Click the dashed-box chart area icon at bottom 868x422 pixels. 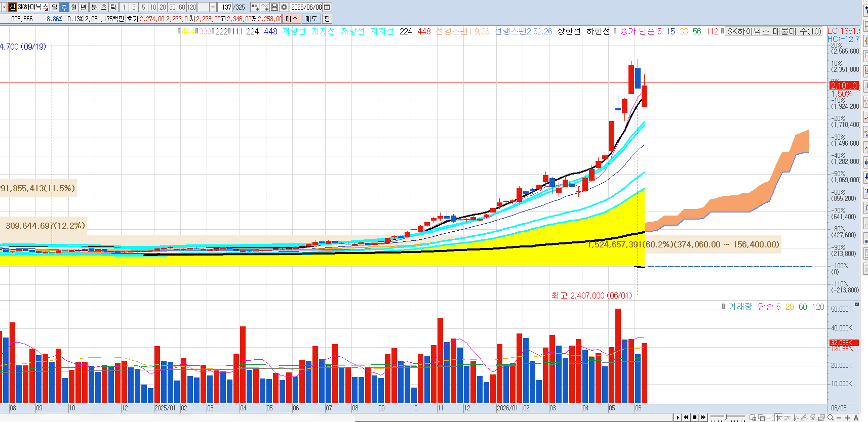pyautogui.click(x=770, y=418)
